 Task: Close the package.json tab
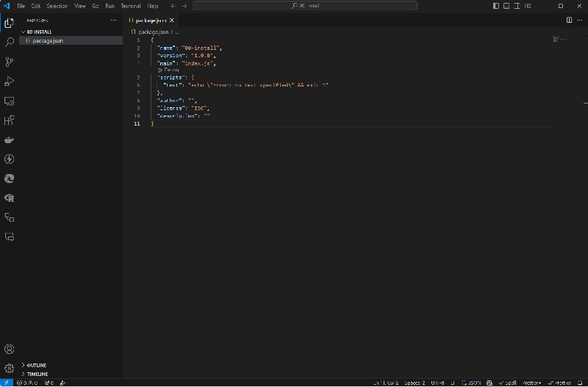point(172,21)
